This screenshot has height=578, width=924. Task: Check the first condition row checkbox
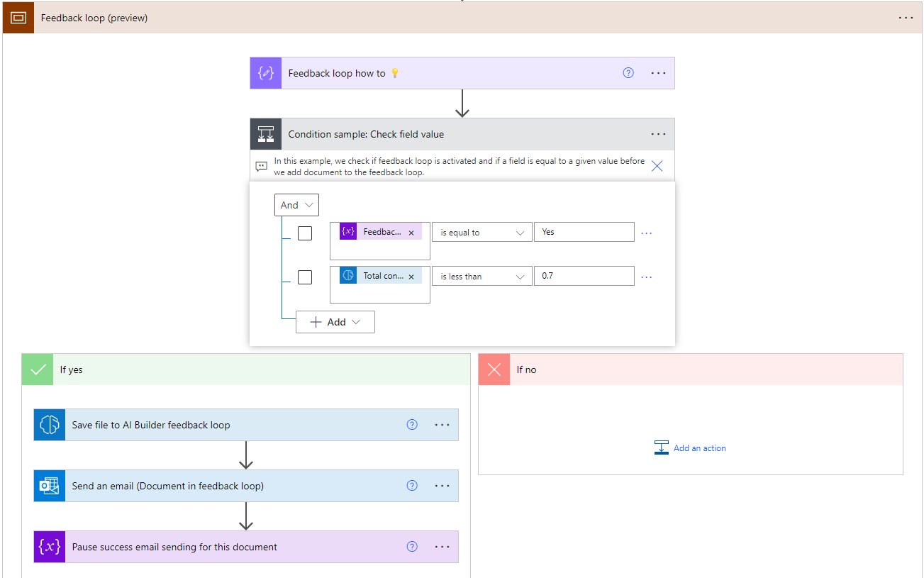click(x=305, y=233)
